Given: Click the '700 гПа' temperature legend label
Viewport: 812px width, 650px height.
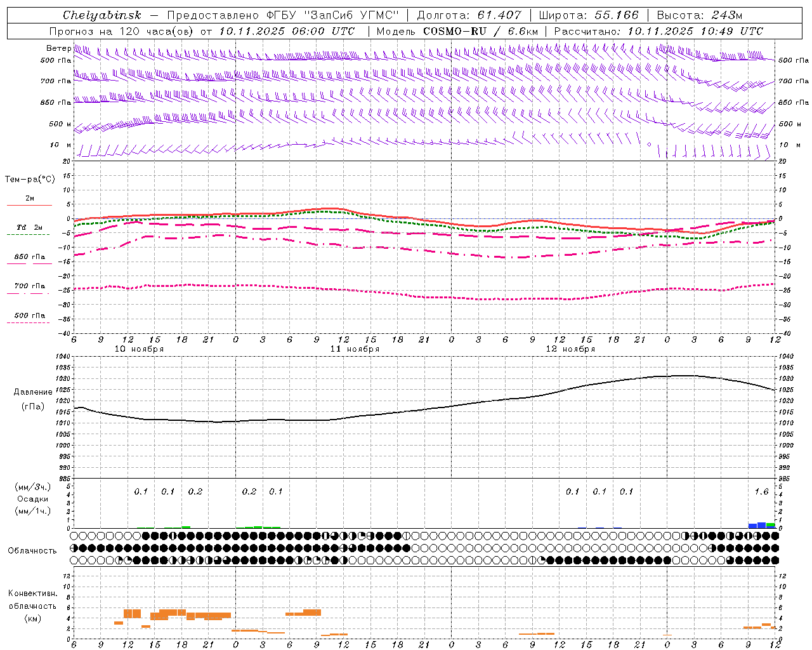Looking at the screenshot, I should [x=30, y=286].
